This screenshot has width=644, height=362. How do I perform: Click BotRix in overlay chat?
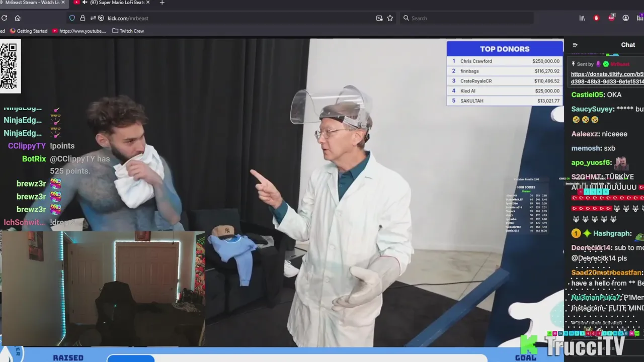coord(34,159)
